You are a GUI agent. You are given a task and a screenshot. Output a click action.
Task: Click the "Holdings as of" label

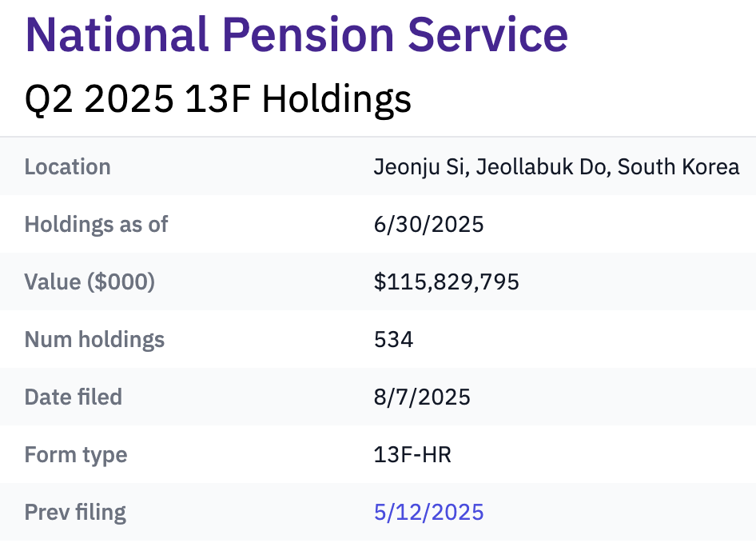coord(97,224)
